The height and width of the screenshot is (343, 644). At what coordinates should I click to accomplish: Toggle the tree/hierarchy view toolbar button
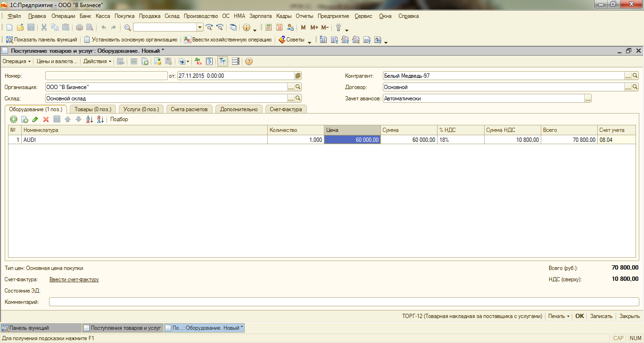[x=223, y=61]
